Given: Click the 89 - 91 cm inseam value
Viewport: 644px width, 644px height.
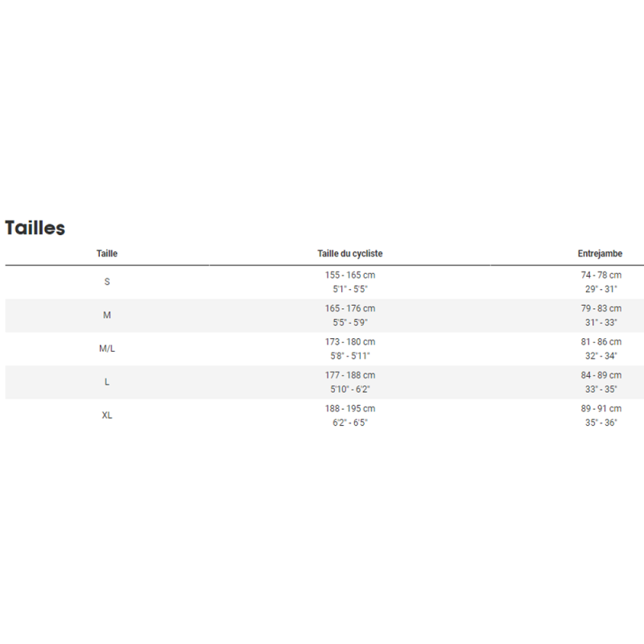Looking at the screenshot, I should [x=601, y=408].
